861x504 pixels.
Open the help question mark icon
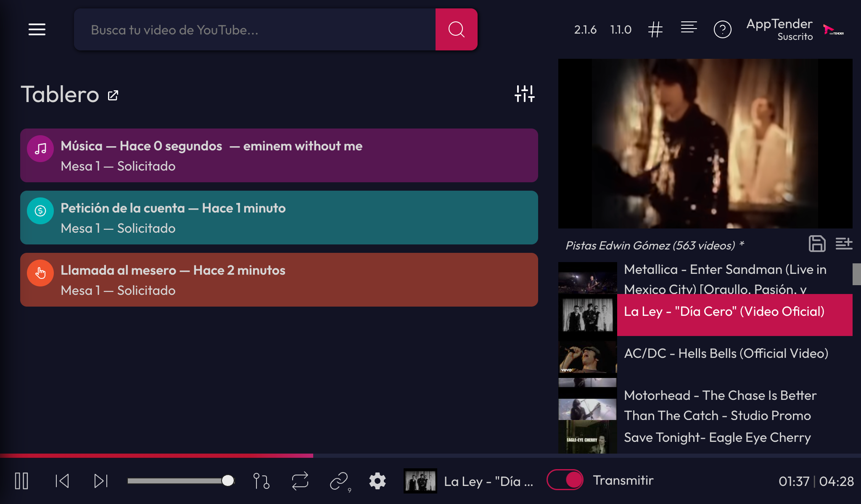(722, 29)
